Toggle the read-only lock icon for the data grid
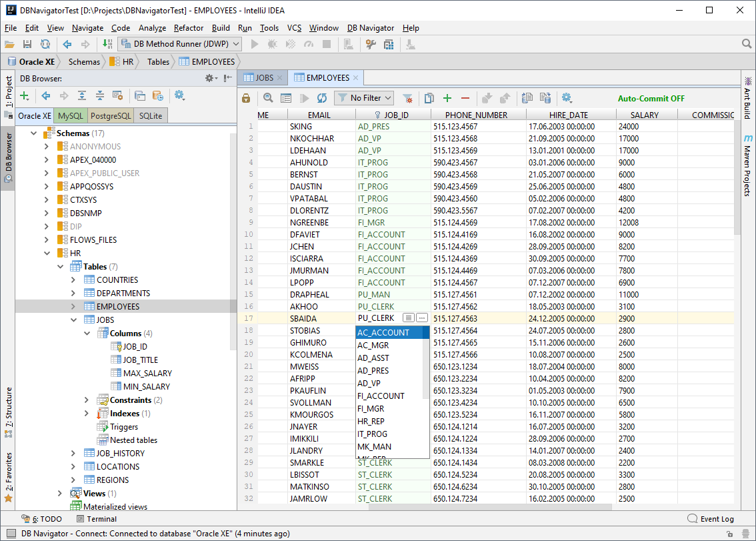This screenshot has height=541, width=756. click(x=246, y=97)
